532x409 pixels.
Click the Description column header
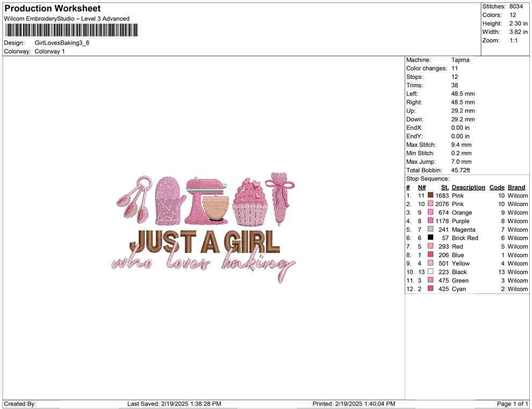468,187
